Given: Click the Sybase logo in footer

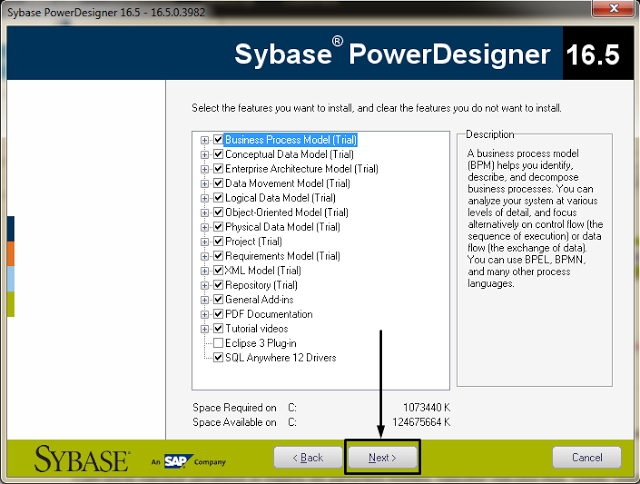Looking at the screenshot, I should pos(82,459).
